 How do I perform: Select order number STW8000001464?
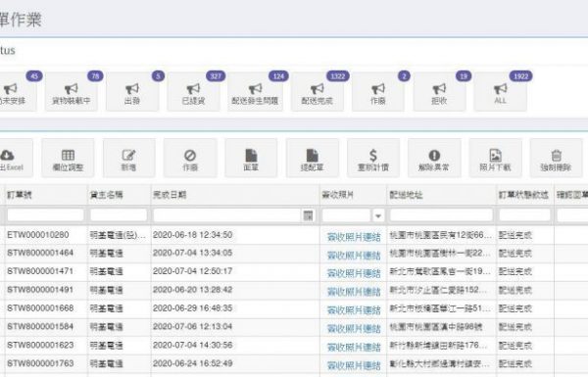40,253
